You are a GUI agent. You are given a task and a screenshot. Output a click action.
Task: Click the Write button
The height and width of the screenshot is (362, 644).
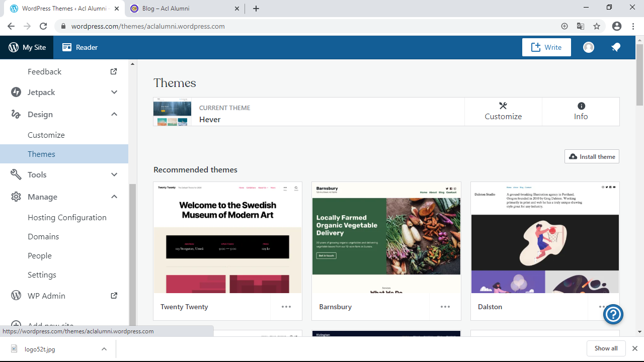click(x=546, y=47)
